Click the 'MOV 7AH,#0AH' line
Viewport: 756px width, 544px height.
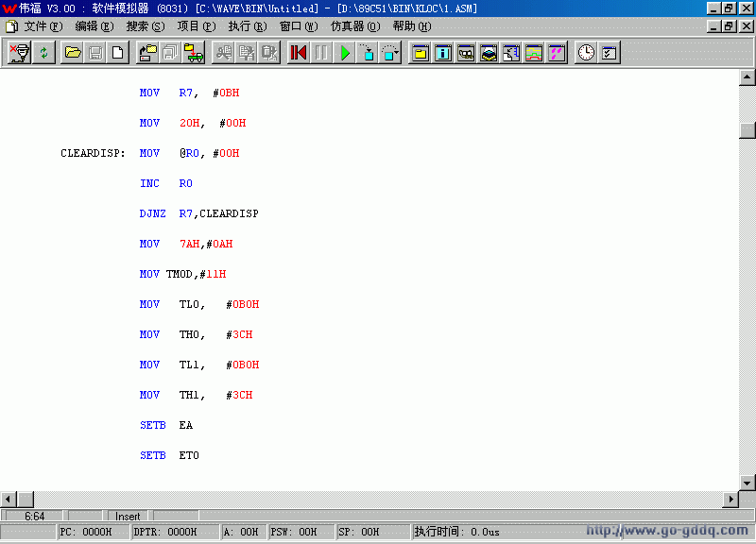tap(186, 244)
